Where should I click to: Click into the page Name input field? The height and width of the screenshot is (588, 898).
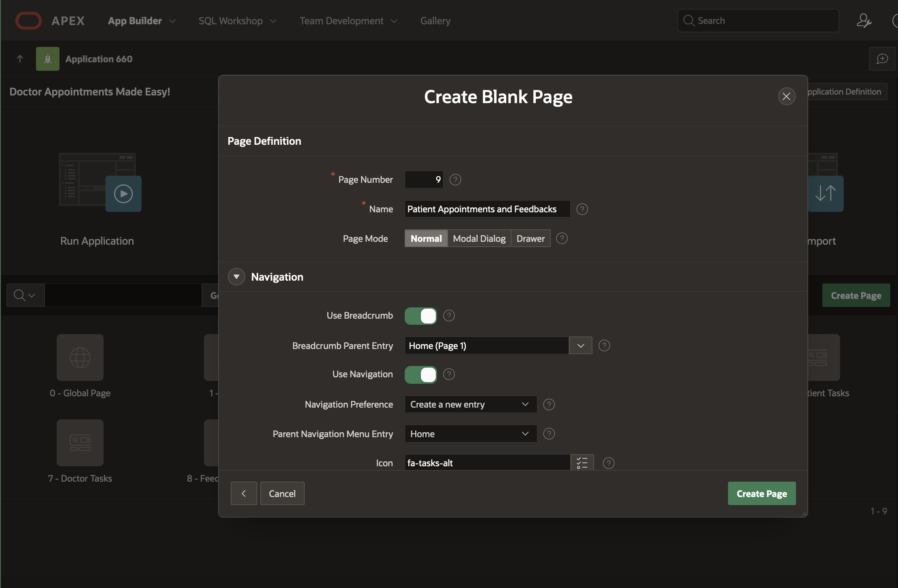click(x=487, y=209)
